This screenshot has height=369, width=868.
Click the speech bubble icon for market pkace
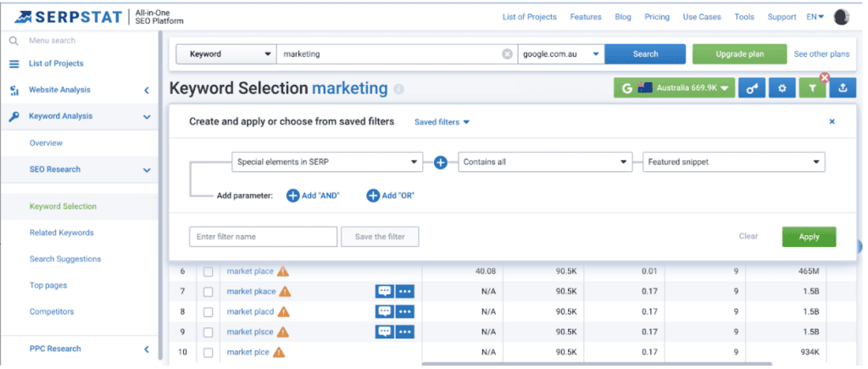point(385,291)
